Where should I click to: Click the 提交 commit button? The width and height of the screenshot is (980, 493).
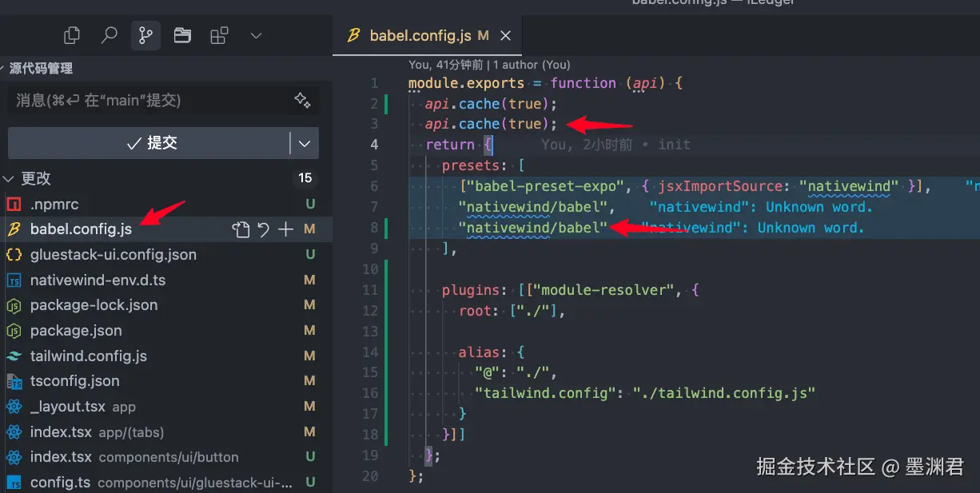[x=149, y=143]
